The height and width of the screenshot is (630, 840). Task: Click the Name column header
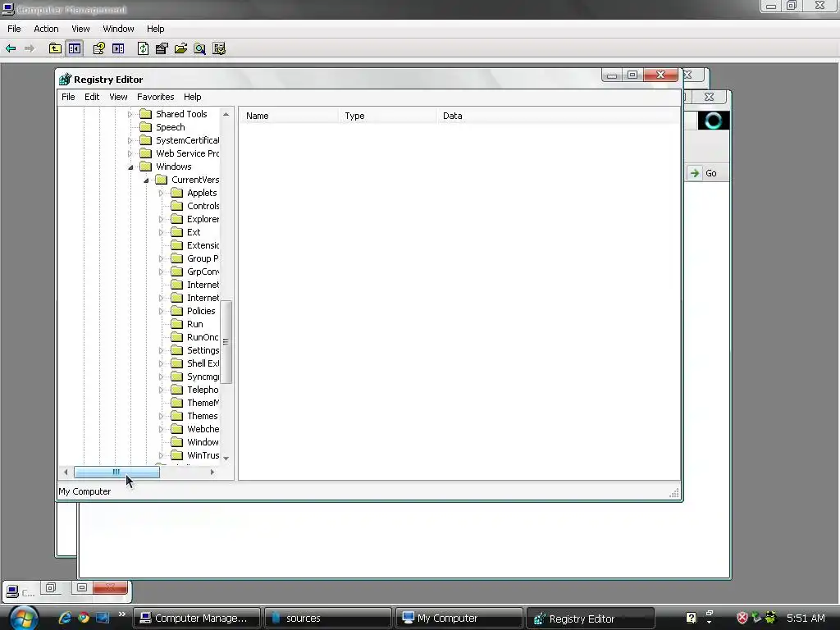point(289,116)
